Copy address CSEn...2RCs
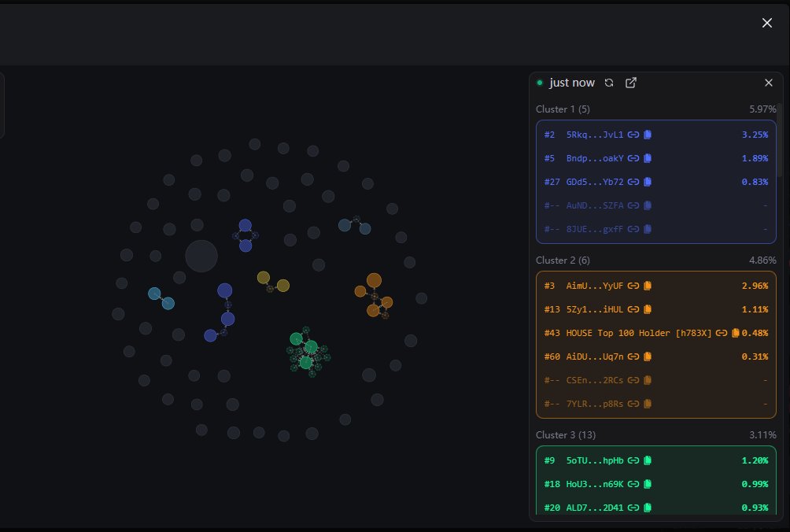Viewport: 790px width, 532px height. [648, 380]
